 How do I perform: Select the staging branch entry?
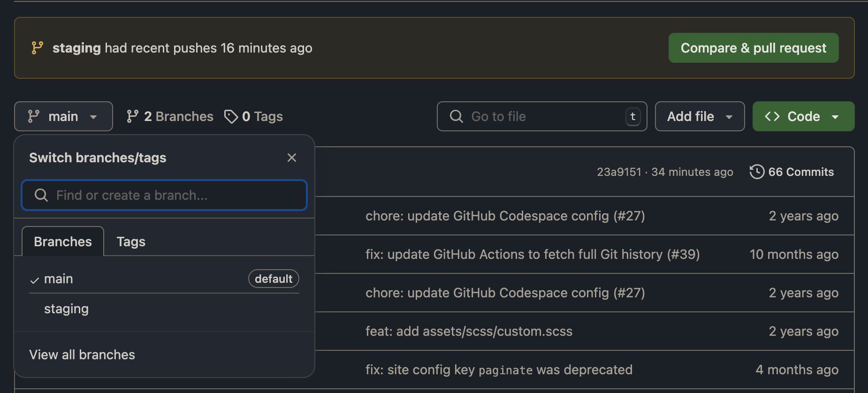coord(66,309)
